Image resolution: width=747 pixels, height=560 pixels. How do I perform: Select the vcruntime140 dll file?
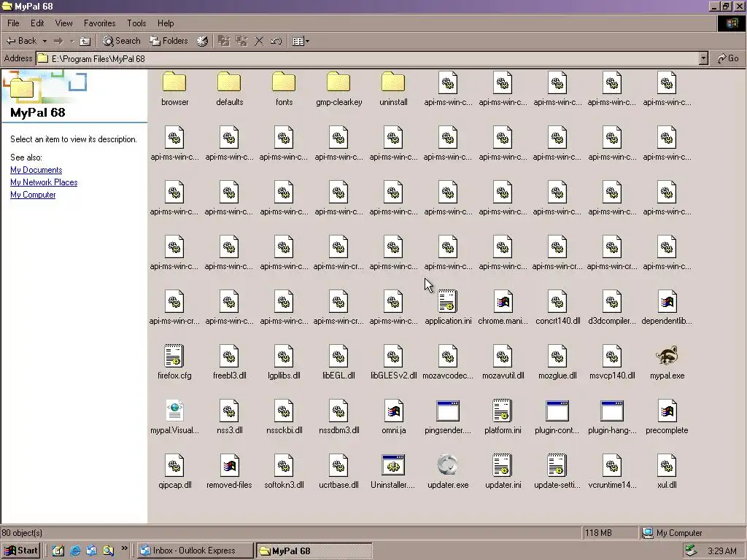(x=612, y=472)
